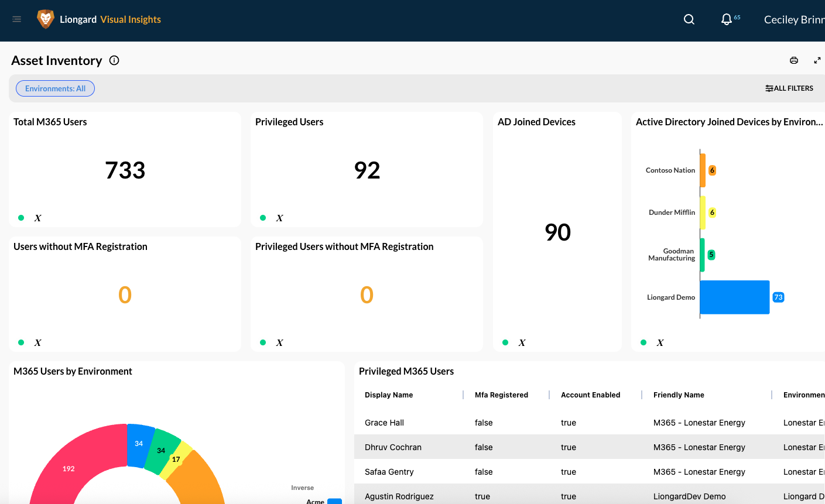Click the 733 Total M365 Users value

click(125, 170)
